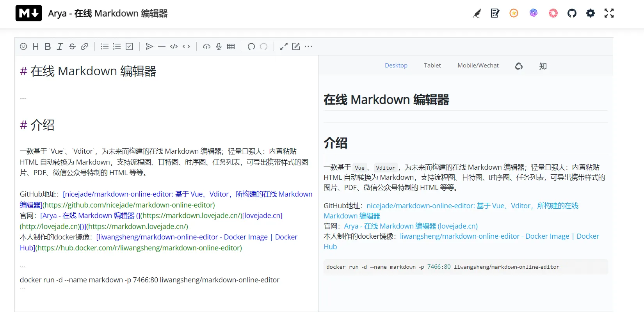Screen dimensions: 644x321
Task: Insert an ordered numbered list
Action: point(117,46)
